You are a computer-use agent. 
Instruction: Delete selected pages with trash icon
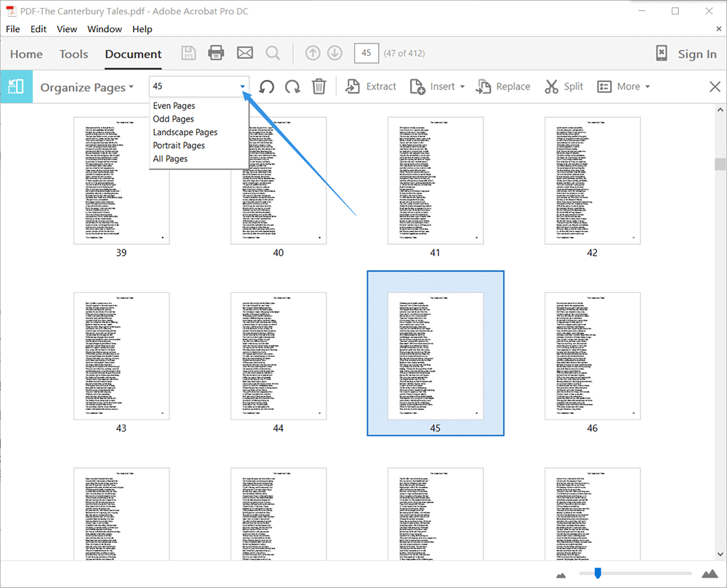(318, 86)
